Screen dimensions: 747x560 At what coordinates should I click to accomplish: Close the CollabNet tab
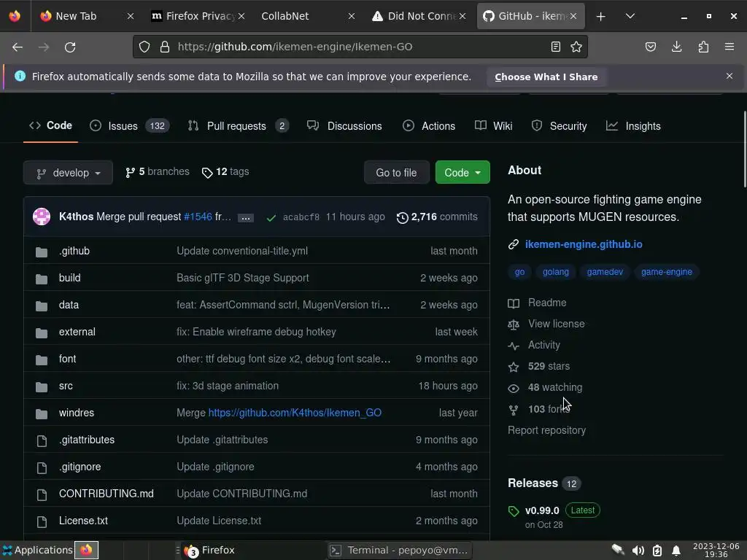pyautogui.click(x=352, y=16)
